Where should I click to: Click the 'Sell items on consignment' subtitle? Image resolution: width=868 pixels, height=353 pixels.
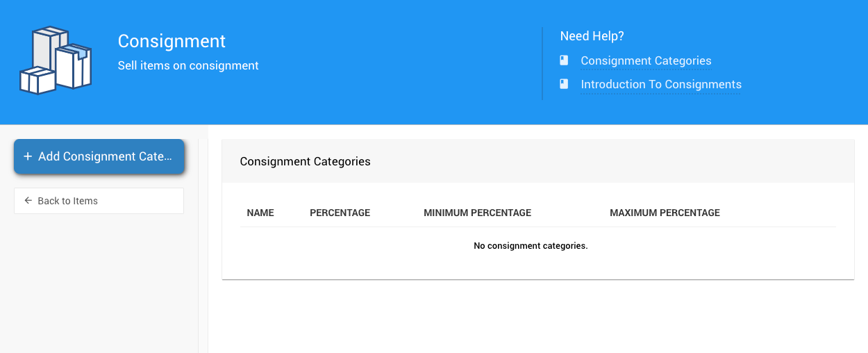pos(188,66)
